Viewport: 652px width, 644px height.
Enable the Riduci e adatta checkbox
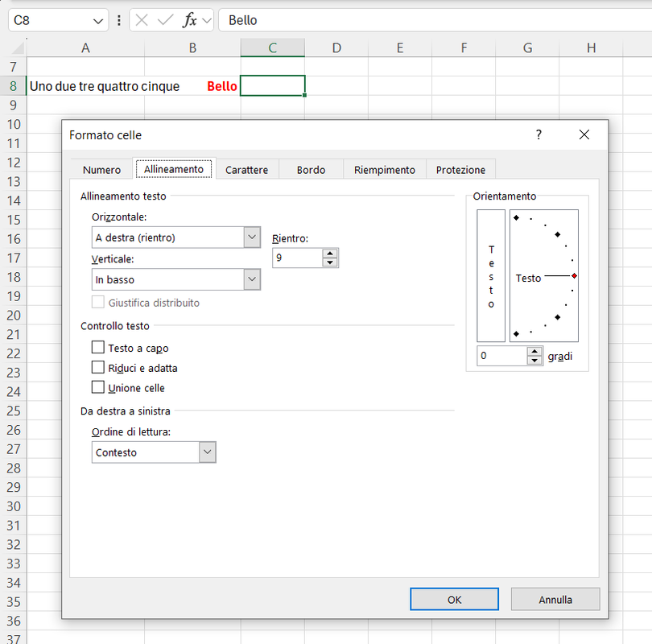tap(97, 367)
